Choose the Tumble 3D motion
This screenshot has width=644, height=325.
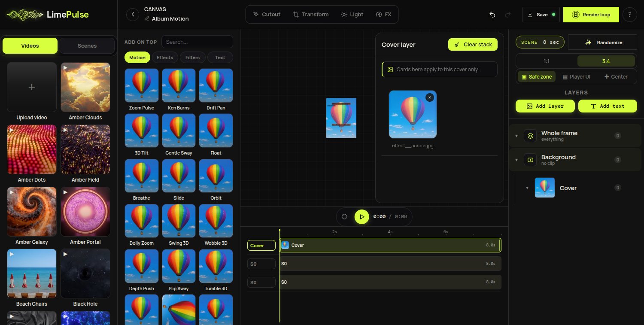tap(216, 266)
